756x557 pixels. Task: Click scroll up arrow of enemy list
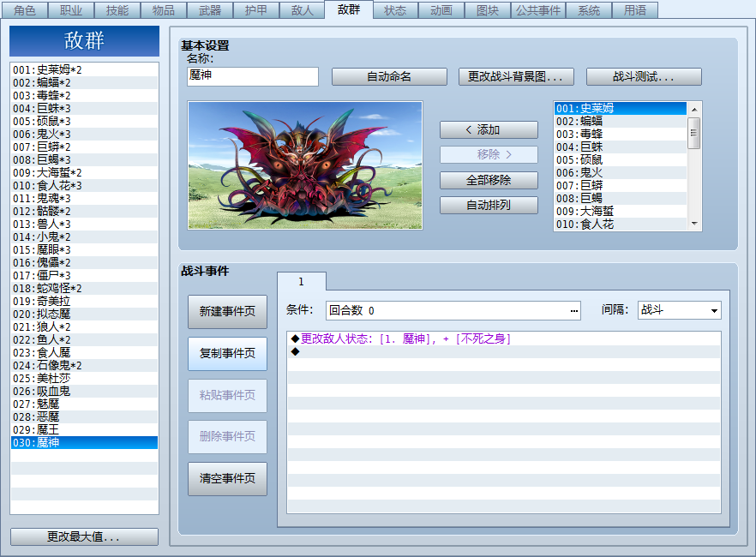point(693,110)
